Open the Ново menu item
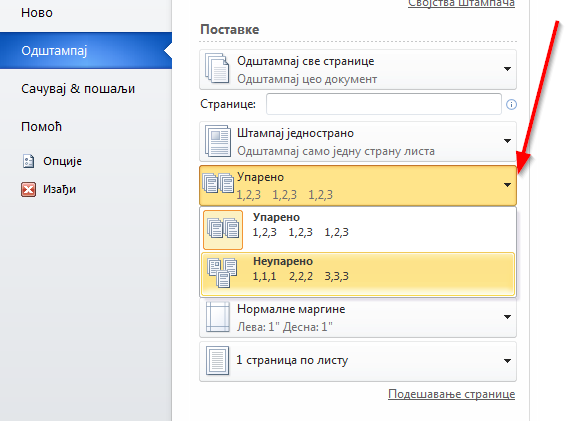The width and height of the screenshot is (576, 421). tap(37, 13)
